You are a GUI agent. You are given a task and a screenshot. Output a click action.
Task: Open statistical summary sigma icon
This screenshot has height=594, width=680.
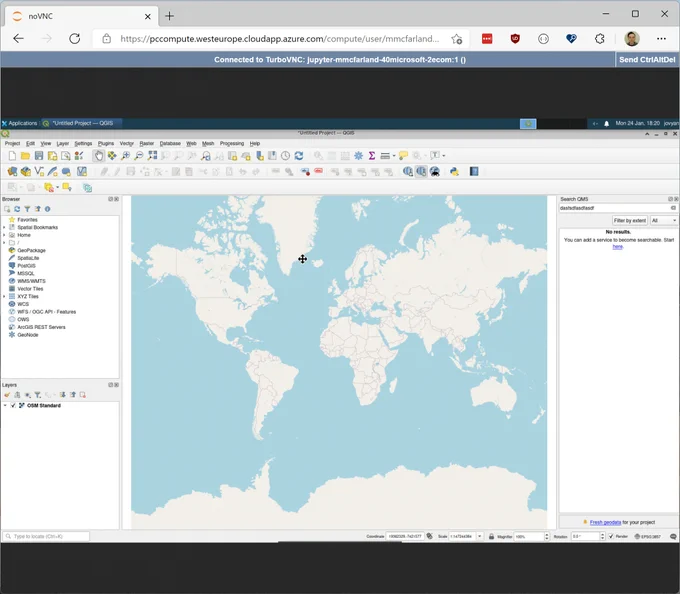tap(372, 156)
